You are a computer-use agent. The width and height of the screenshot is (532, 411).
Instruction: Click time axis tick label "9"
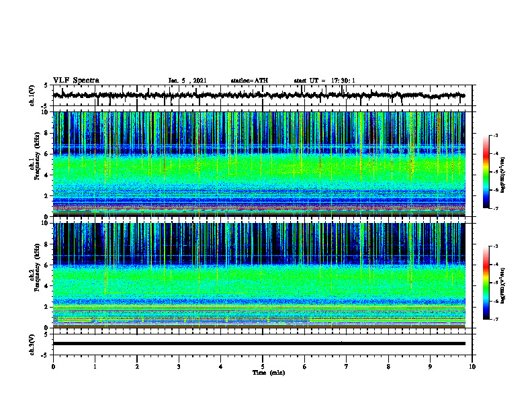click(430, 367)
